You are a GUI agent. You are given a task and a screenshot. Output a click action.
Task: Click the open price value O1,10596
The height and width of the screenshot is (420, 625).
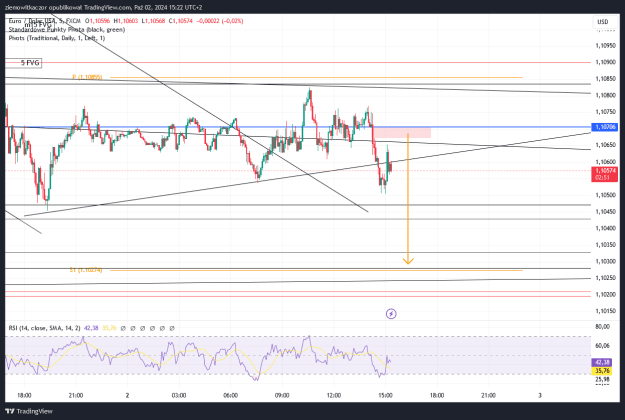97,21
